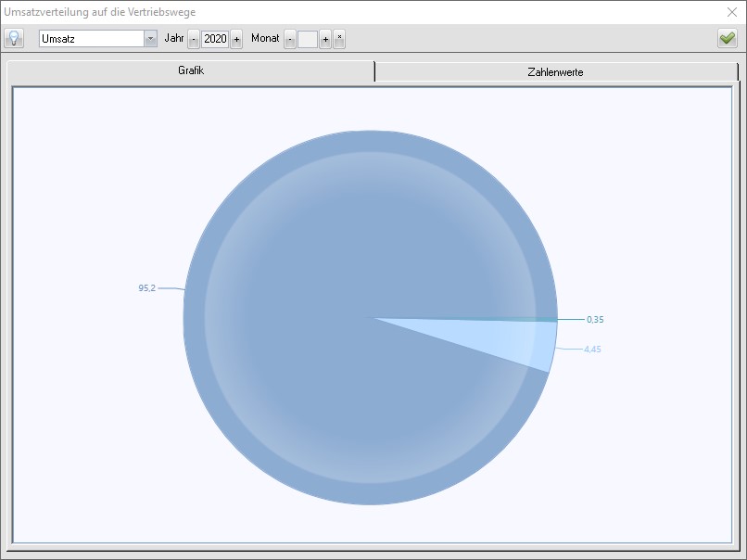
Task: Click the Umsatz combo box text
Action: pyautogui.click(x=91, y=39)
